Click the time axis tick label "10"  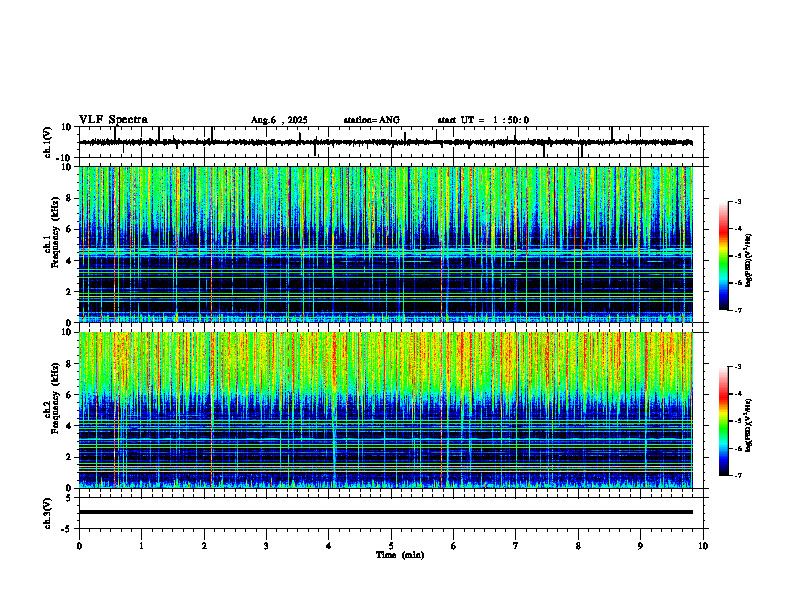pos(703,546)
